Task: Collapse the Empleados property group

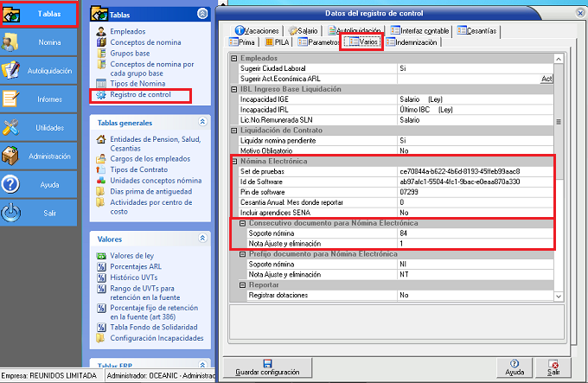Action: 233,58
